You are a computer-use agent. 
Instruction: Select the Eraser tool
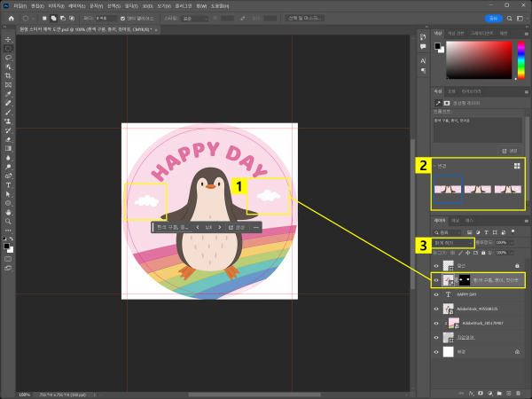[x=8, y=139]
